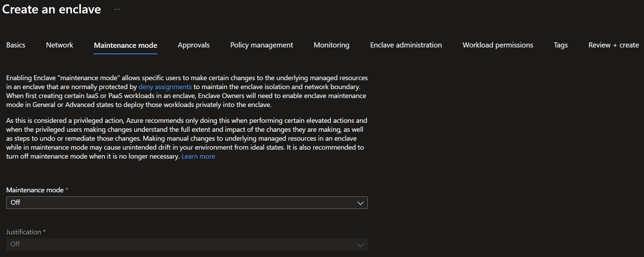Screen dimensions: 644x257
Task: Switch to the Basics tab
Action: tap(16, 45)
